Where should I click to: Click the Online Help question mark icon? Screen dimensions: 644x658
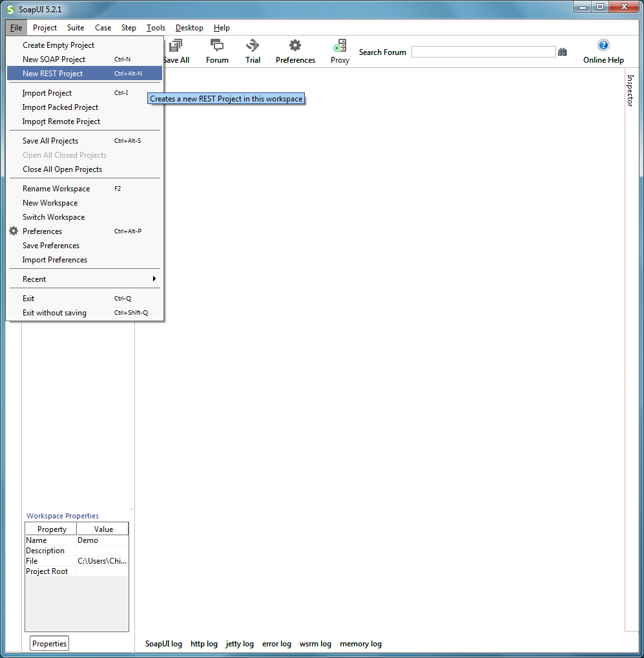click(603, 45)
